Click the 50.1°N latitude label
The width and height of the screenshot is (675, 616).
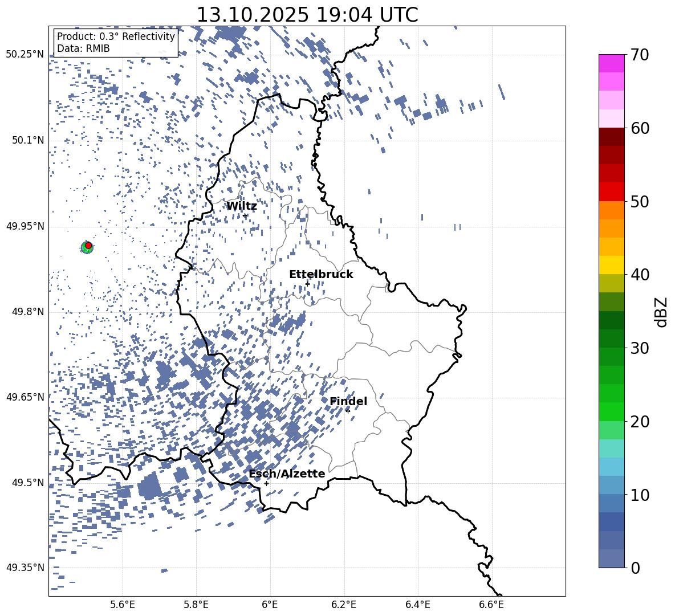click(28, 141)
